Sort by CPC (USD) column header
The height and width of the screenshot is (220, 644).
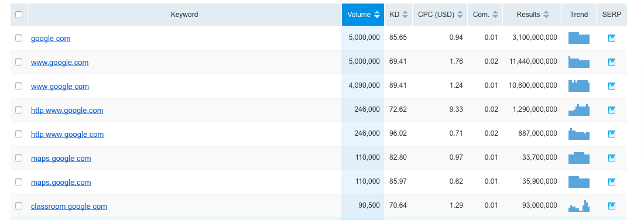point(440,15)
